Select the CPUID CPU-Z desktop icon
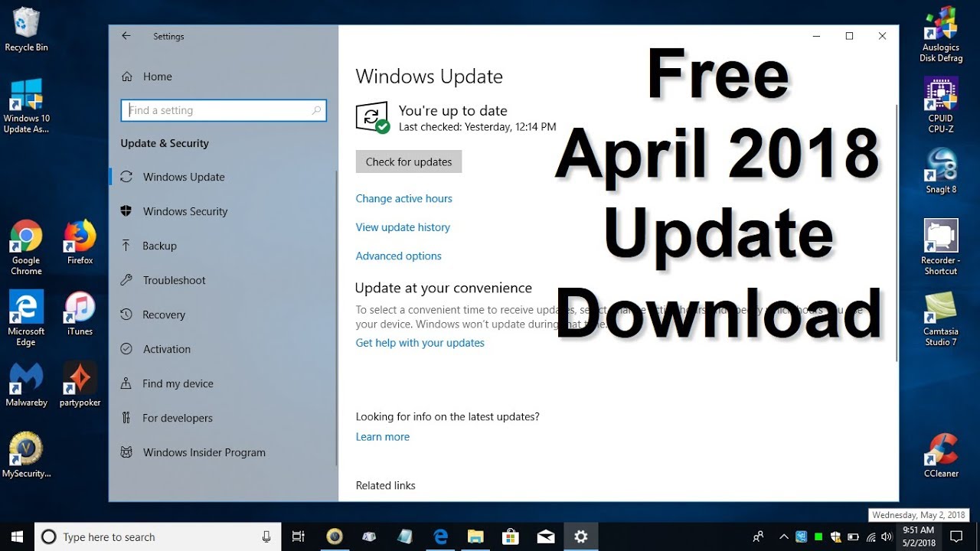 (x=941, y=106)
